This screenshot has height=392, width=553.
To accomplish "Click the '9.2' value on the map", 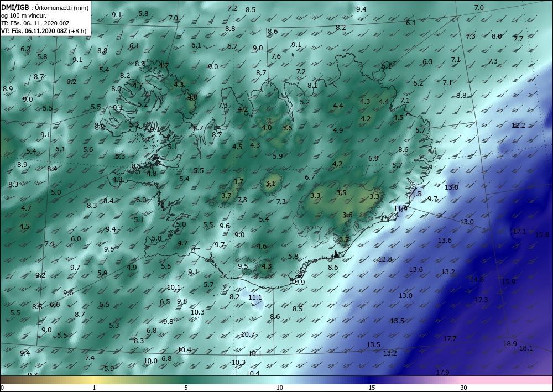I will click(40, 275).
